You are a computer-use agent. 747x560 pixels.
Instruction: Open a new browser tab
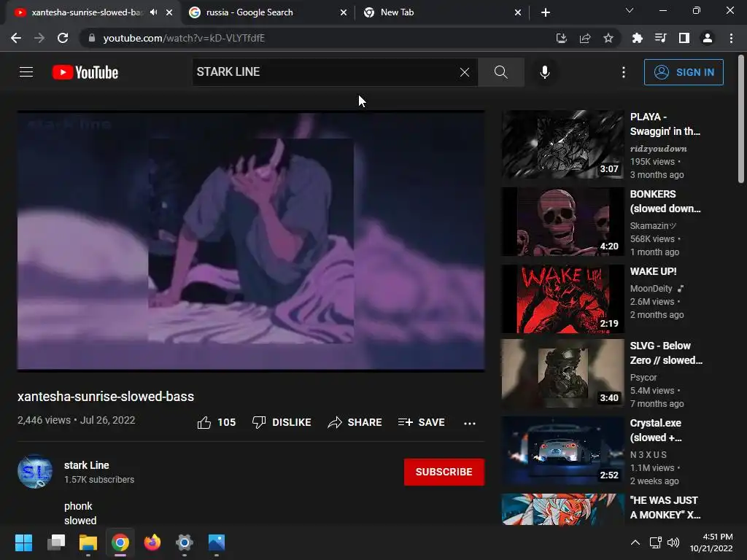pyautogui.click(x=546, y=12)
